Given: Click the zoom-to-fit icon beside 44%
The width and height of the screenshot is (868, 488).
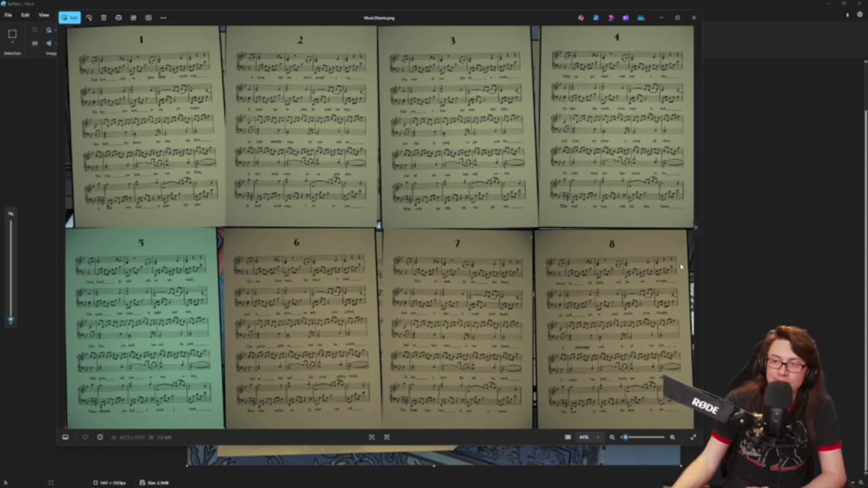Looking at the screenshot, I should click(x=568, y=437).
